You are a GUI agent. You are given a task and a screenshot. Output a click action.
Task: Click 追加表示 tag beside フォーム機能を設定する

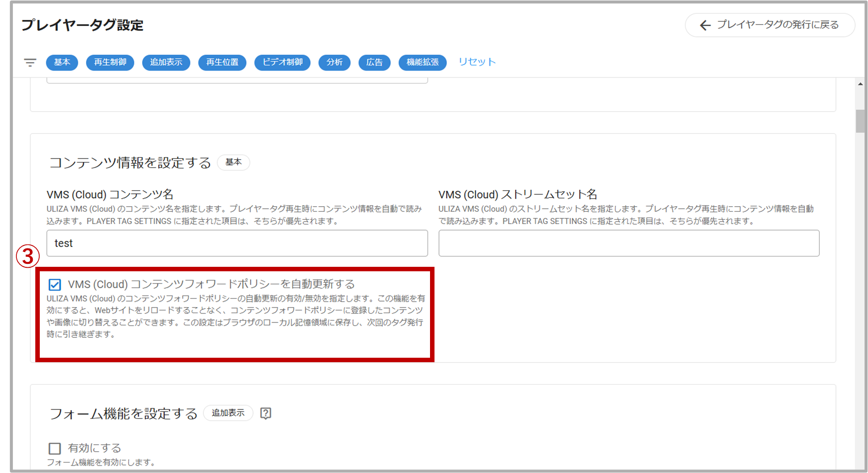pyautogui.click(x=228, y=413)
